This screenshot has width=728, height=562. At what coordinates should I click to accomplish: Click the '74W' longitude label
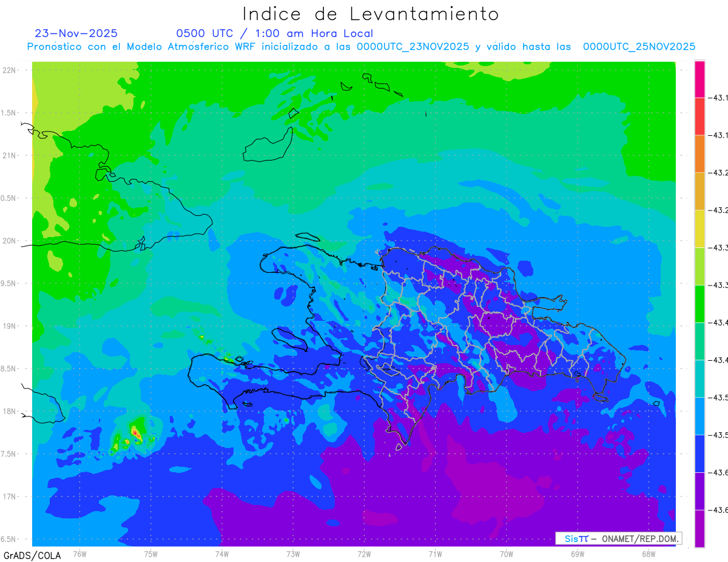click(222, 554)
